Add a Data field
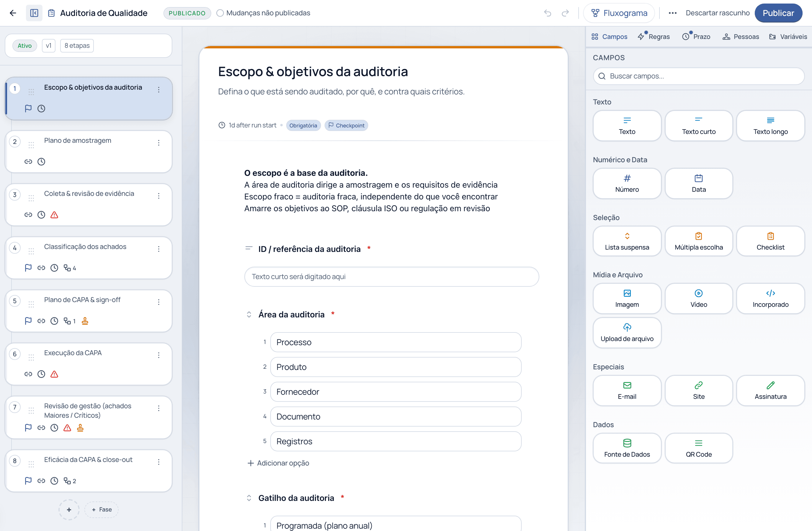 click(699, 183)
